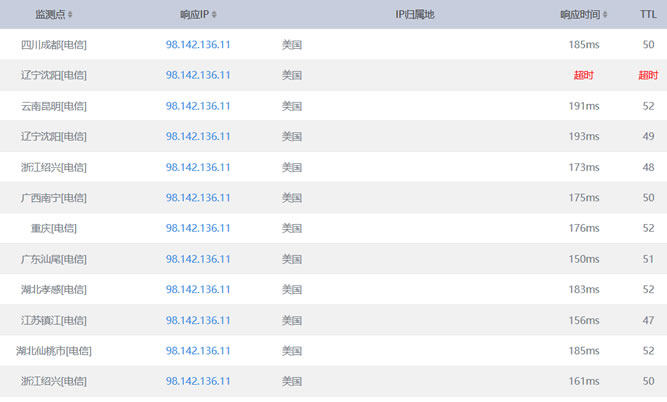This screenshot has height=402, width=667.
Task: Click IP address in 广西南宁[电信] row
Action: pos(198,198)
